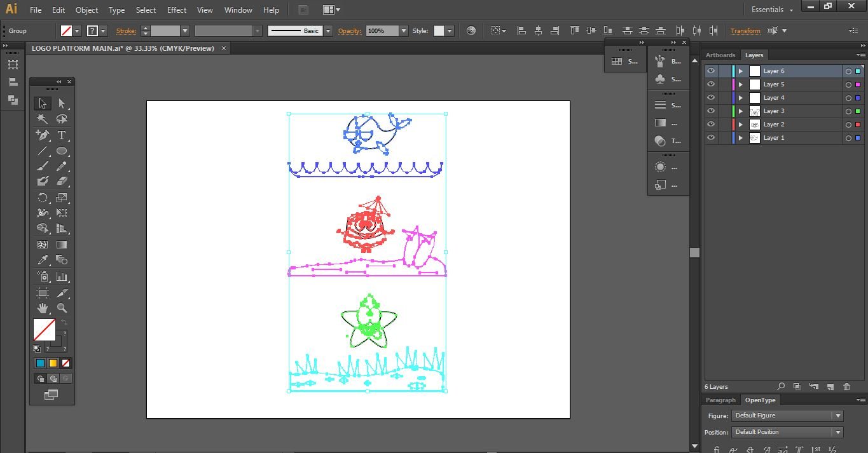The height and width of the screenshot is (453, 868).
Task: Open the Opacity percentage dropdown
Action: click(403, 30)
